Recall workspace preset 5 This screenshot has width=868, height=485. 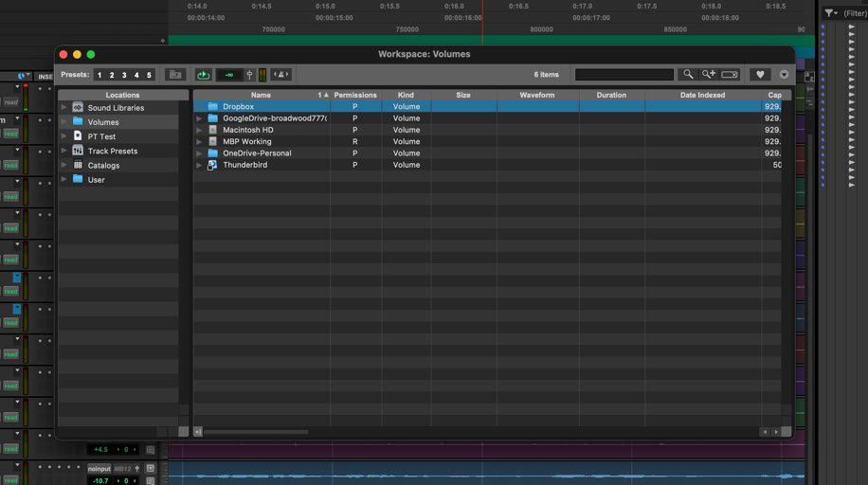pyautogui.click(x=149, y=75)
